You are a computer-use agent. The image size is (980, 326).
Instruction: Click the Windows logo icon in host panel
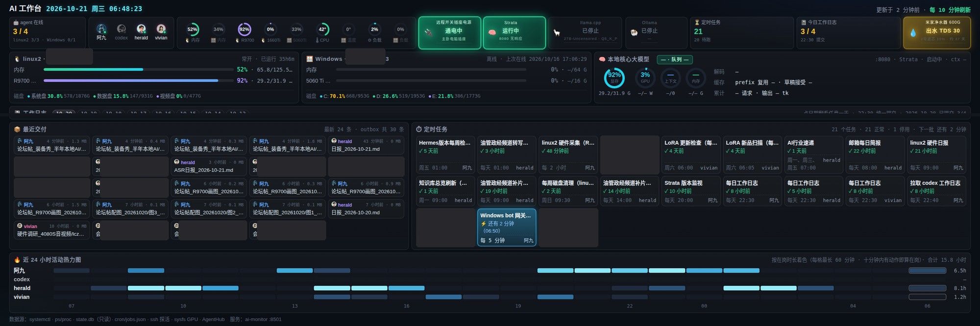point(310,59)
